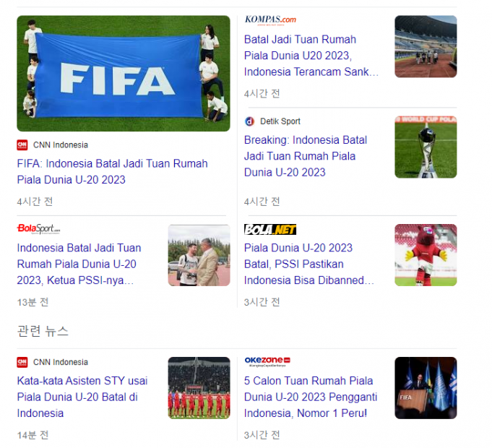The width and height of the screenshot is (492, 448).
Task: Open the Messi photo thumbnail from BolaSport
Action: pos(198,255)
